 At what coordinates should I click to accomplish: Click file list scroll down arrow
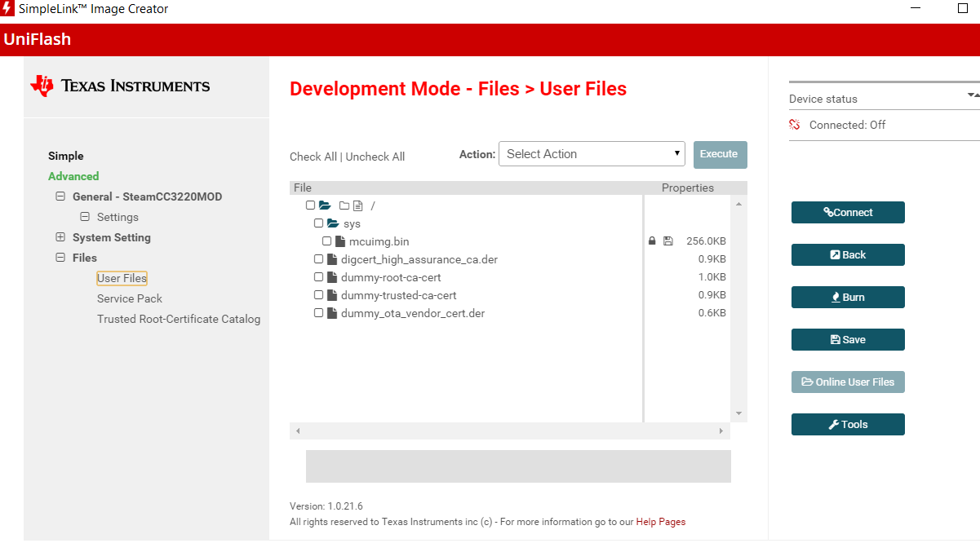(x=738, y=413)
